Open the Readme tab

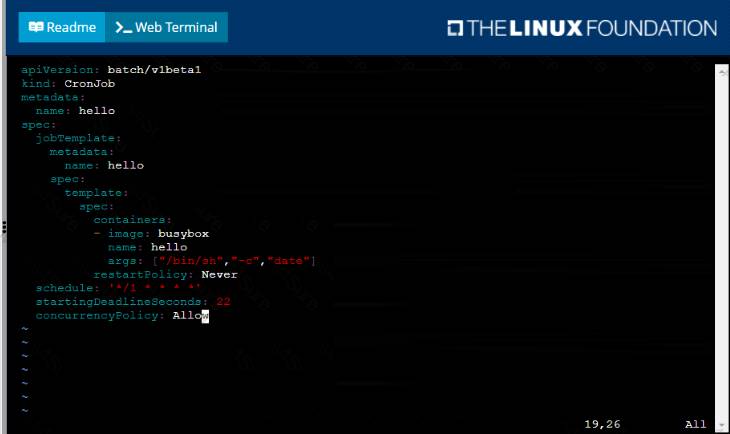[x=62, y=27]
